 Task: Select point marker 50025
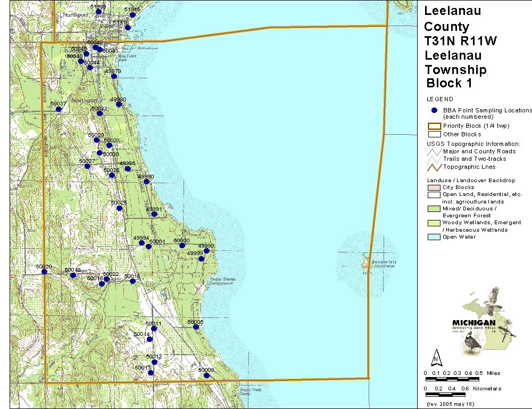click(x=119, y=208)
